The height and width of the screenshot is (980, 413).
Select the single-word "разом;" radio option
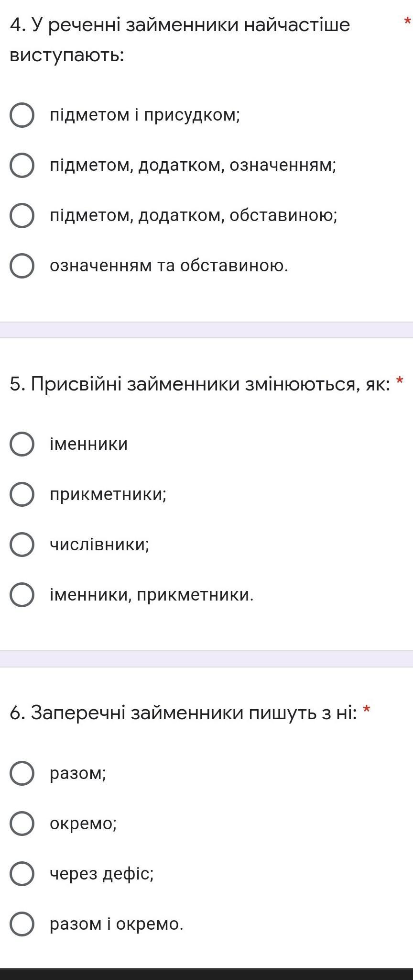pyautogui.click(x=22, y=773)
